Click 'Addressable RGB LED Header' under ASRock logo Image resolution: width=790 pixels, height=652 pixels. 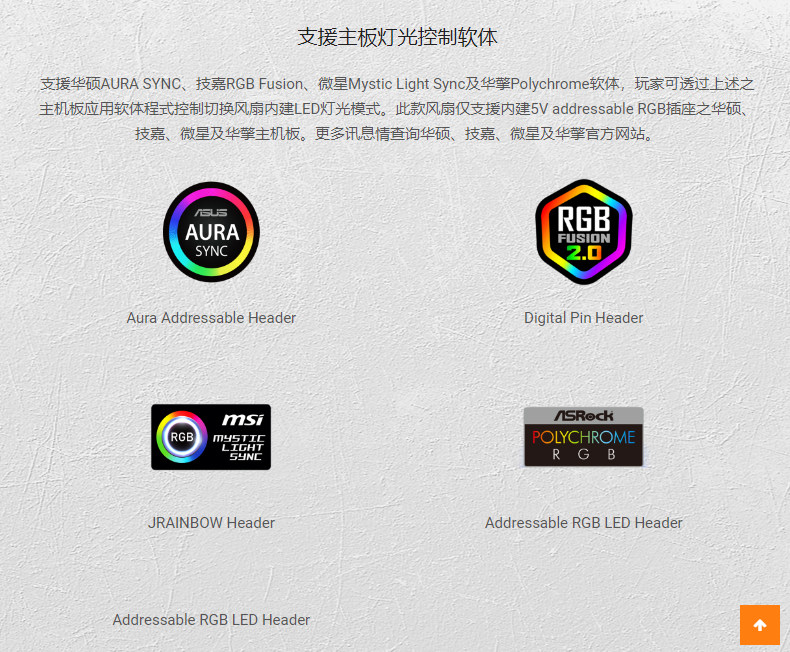click(583, 523)
